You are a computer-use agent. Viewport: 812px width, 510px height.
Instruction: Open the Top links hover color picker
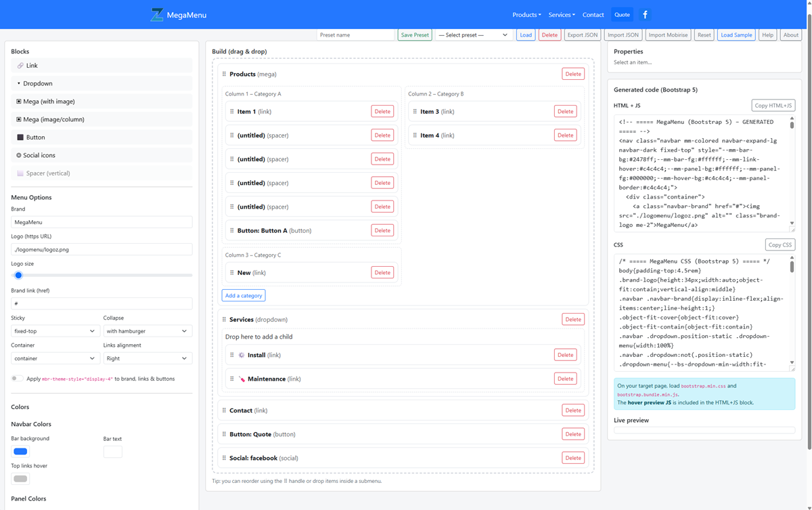click(x=20, y=479)
